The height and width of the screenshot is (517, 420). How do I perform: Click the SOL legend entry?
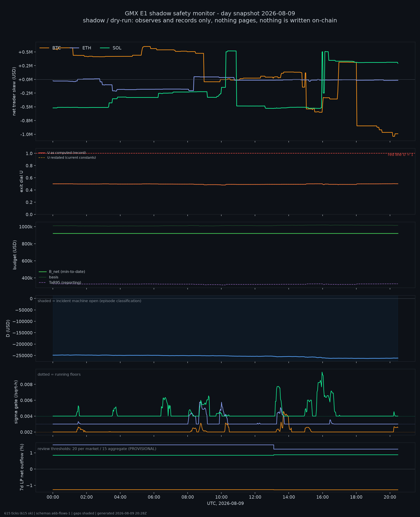(x=111, y=48)
